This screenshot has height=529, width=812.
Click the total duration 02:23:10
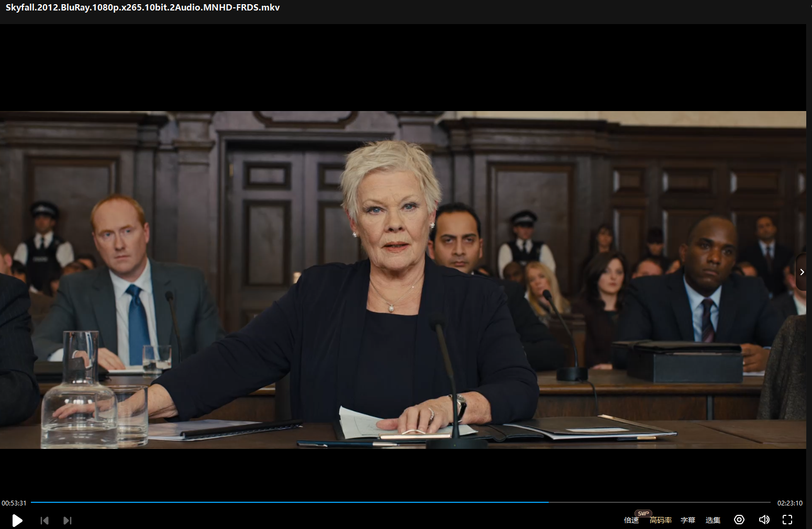click(789, 503)
